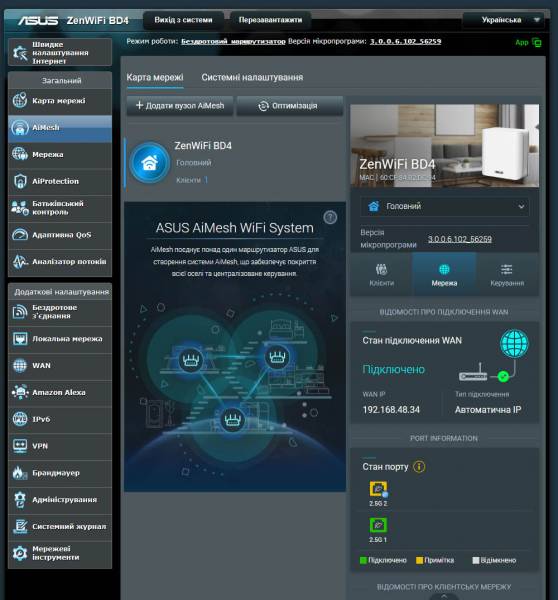Click the Стан порту info icon

pyautogui.click(x=419, y=466)
